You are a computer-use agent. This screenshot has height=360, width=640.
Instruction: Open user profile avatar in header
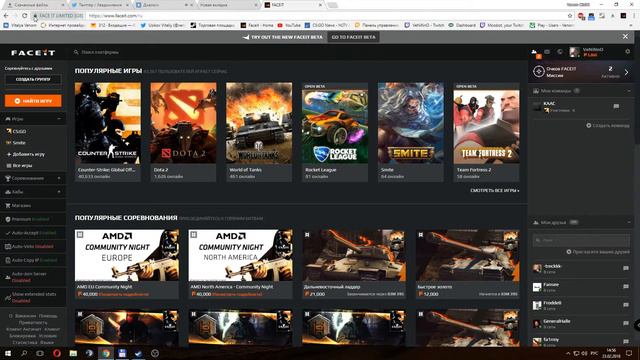pyautogui.click(x=574, y=52)
